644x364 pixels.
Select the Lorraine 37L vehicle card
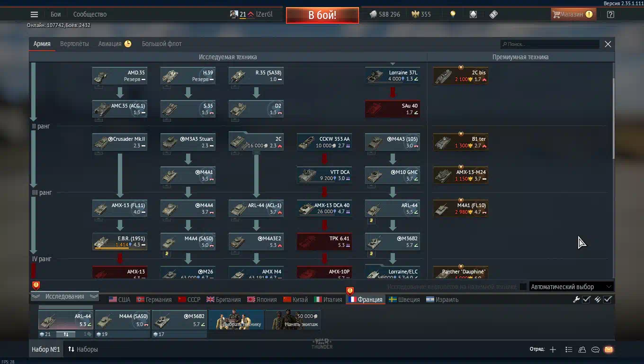(393, 76)
